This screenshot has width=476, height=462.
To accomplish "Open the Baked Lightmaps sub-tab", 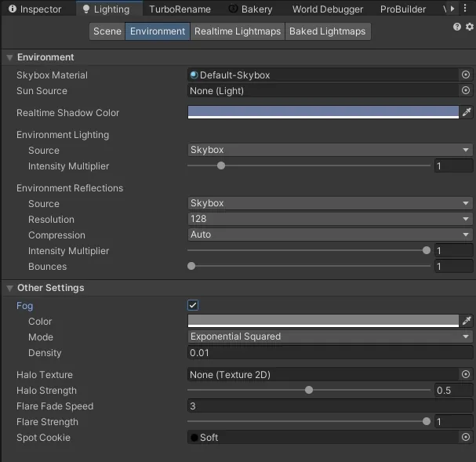I will (x=328, y=31).
